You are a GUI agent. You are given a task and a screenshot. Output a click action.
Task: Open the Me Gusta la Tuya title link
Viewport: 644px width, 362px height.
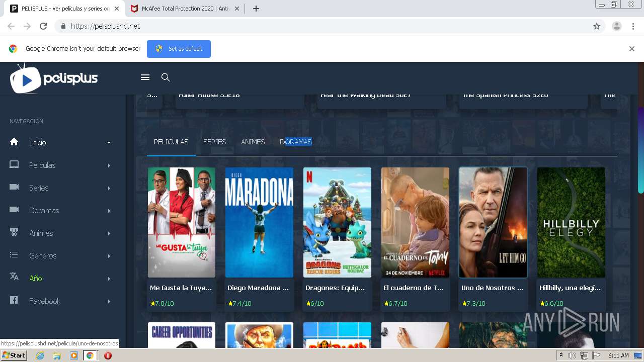pyautogui.click(x=181, y=288)
